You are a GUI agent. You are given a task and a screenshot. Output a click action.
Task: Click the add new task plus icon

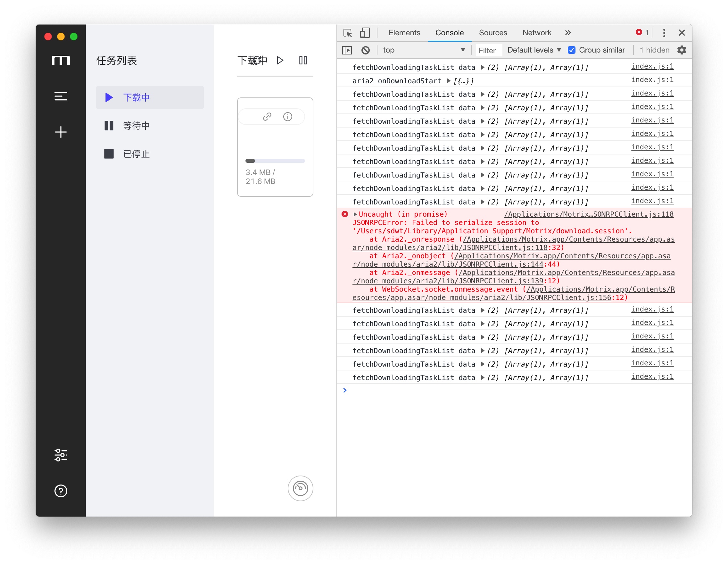coord(61,132)
